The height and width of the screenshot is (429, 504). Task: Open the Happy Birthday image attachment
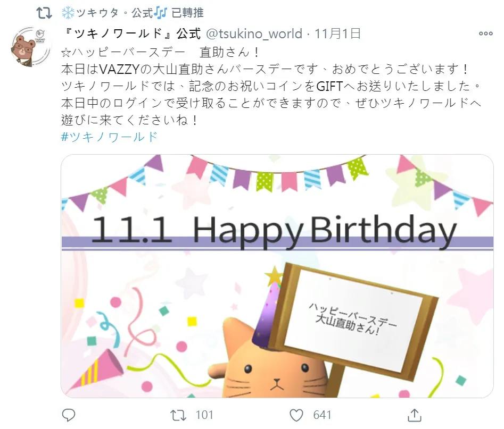[x=277, y=276]
